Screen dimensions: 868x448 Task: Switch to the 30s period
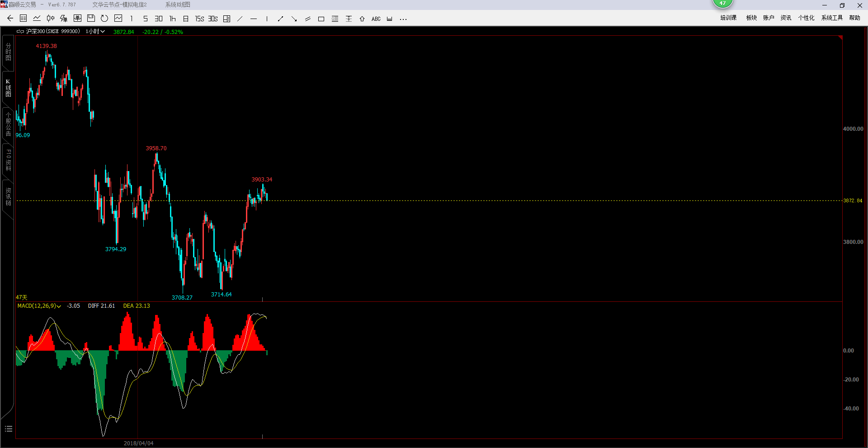point(213,19)
